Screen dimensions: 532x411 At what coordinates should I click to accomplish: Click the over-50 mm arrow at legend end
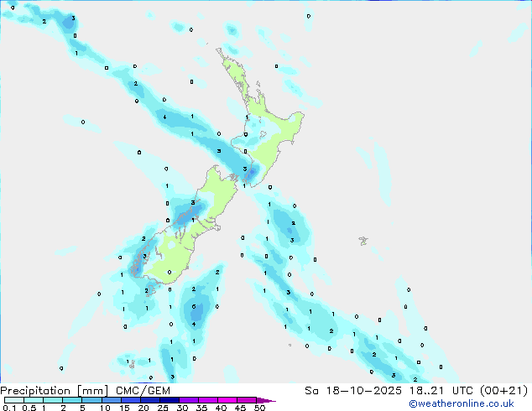click(x=266, y=400)
